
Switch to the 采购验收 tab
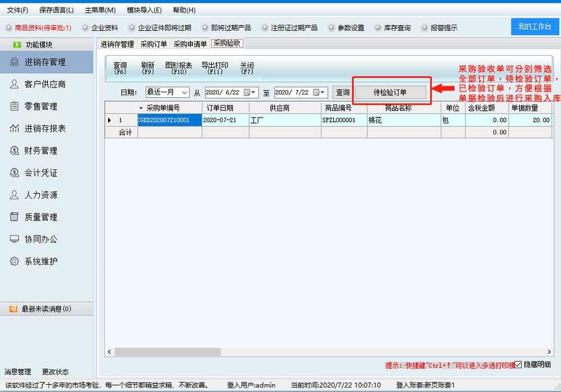227,43
